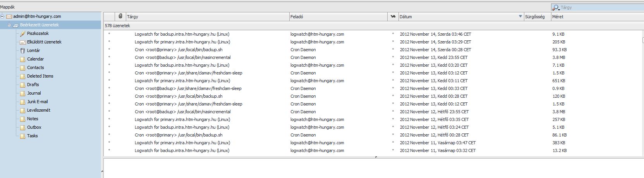Toggle Dátum column sort direction arrow

[520, 16]
